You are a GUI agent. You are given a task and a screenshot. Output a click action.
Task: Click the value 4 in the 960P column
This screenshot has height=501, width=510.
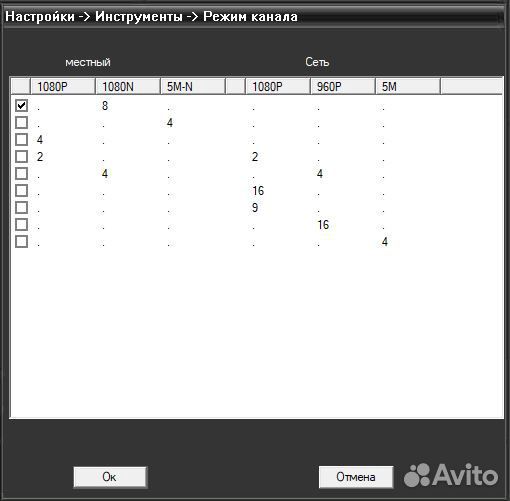[x=320, y=174]
